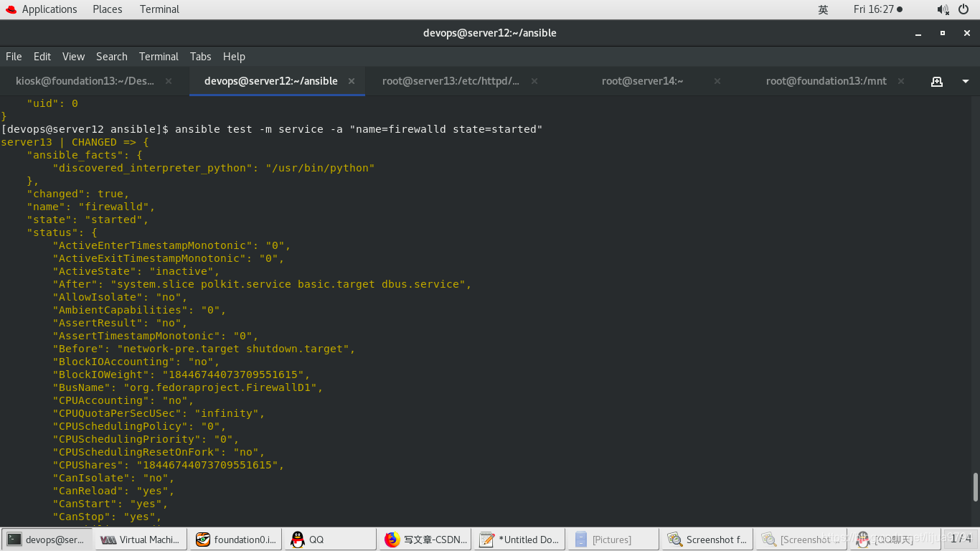Click the line server13 | CHANGED => {
This screenshot has height=551, width=980.
pyautogui.click(x=75, y=142)
